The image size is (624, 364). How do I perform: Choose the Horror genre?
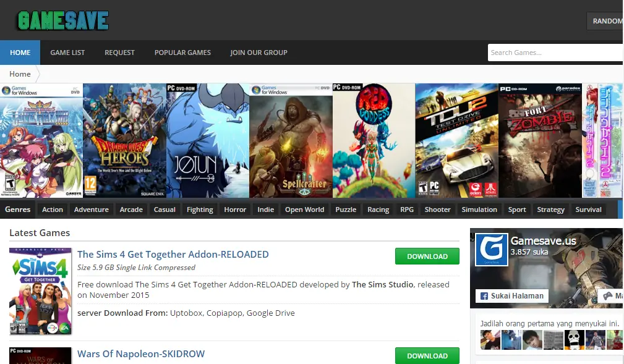coord(235,210)
